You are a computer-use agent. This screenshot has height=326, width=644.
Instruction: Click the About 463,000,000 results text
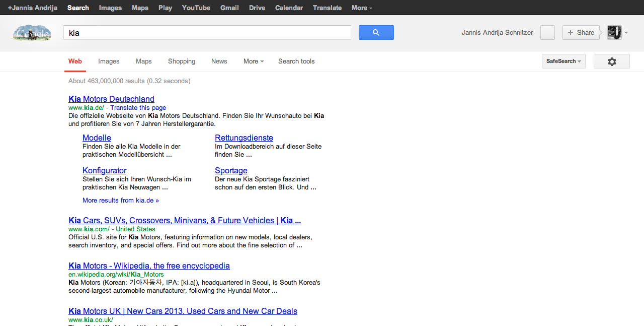coord(129,81)
